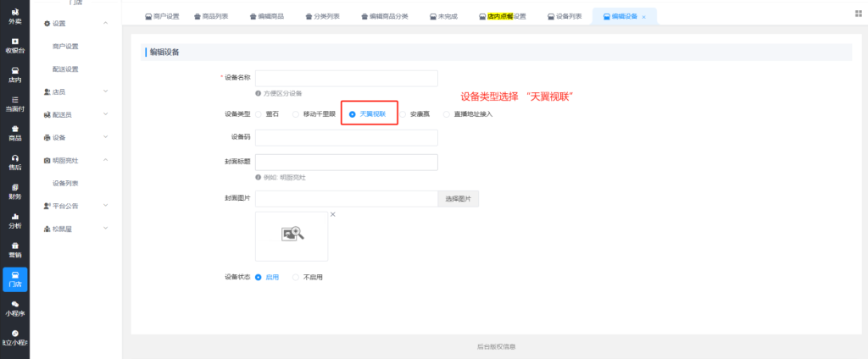The height and width of the screenshot is (359, 868).
Task: Open 商户设置 in the side menu
Action: (x=65, y=47)
